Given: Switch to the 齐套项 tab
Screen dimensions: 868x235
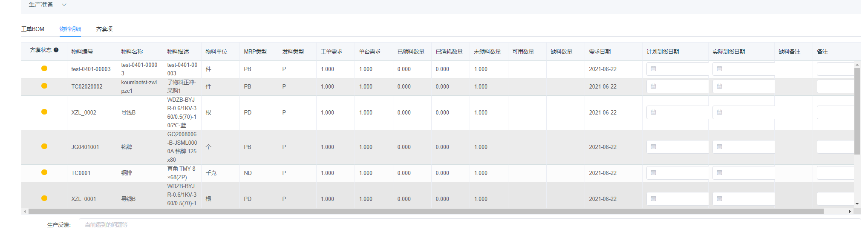Looking at the screenshot, I should (x=104, y=29).
